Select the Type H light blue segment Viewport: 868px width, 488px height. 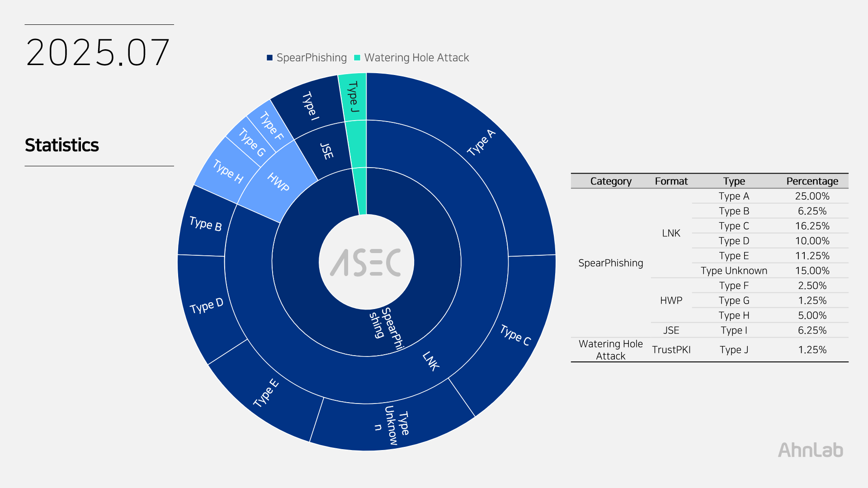228,171
